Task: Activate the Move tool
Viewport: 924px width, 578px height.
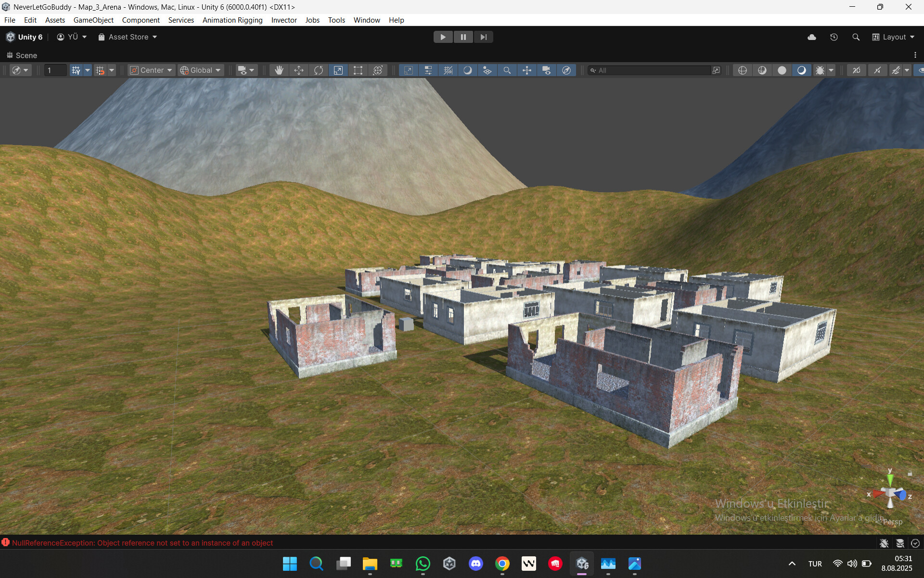Action: (298, 70)
